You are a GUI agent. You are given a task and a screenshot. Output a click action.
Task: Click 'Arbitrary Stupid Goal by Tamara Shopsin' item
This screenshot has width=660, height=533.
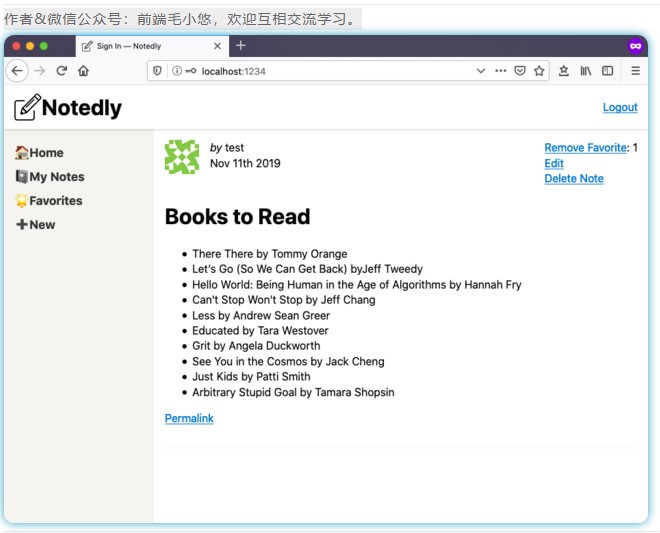293,392
